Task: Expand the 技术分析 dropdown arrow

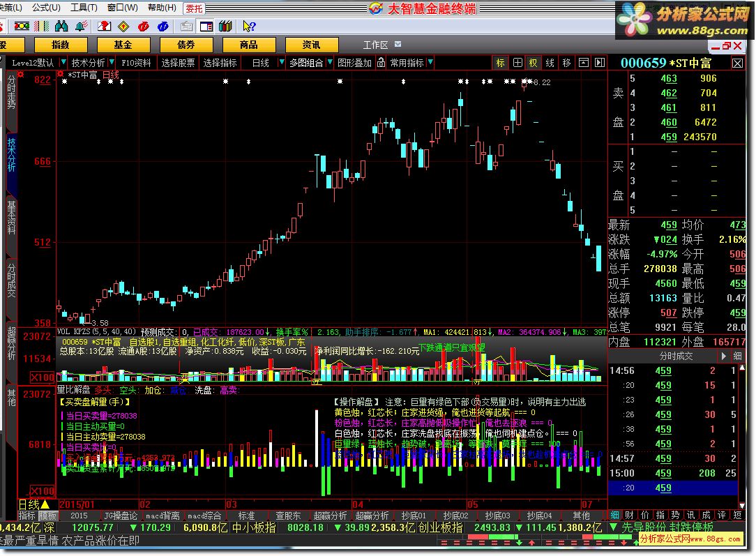Action: [x=112, y=62]
